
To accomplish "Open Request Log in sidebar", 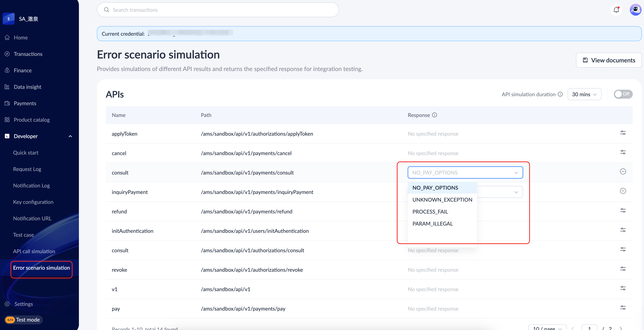I will 27,169.
